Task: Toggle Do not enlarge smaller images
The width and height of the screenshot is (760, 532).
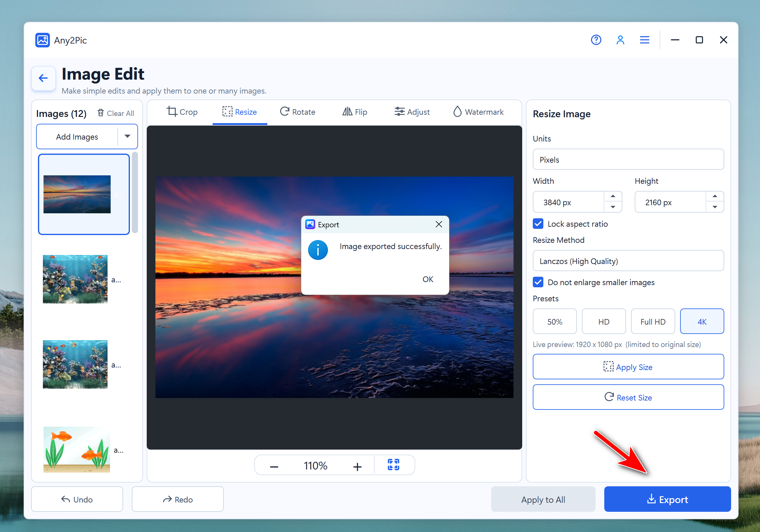Action: (x=538, y=282)
